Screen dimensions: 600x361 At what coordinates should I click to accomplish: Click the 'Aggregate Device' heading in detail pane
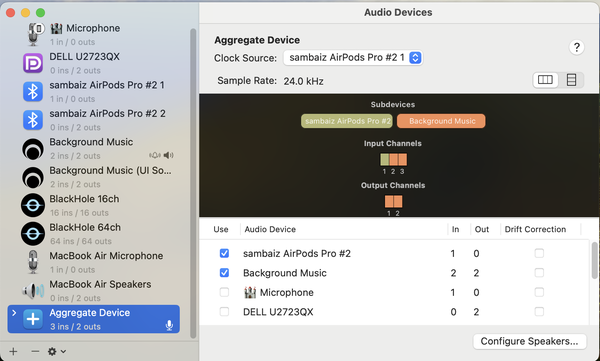click(x=257, y=40)
